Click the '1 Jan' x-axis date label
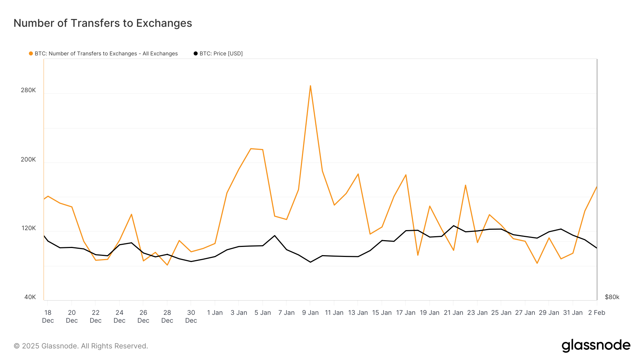The height and width of the screenshot is (362, 644). [215, 313]
